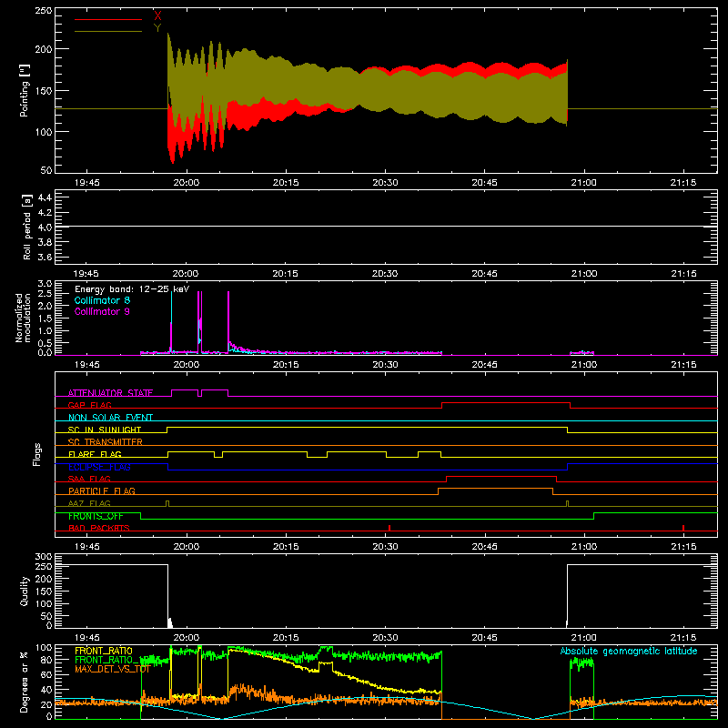The height and width of the screenshot is (728, 728).
Task: Click the olive Y legend label
Action: click(157, 28)
